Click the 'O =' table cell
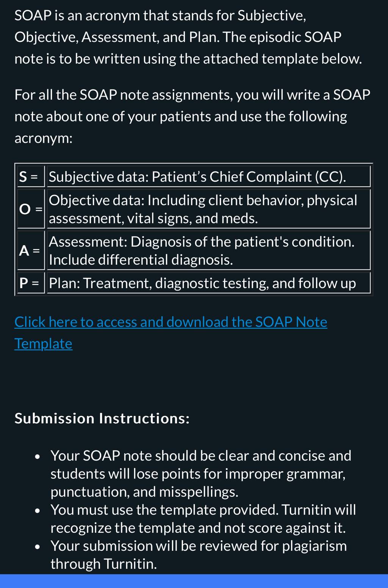This screenshot has width=388, height=588. click(x=31, y=209)
